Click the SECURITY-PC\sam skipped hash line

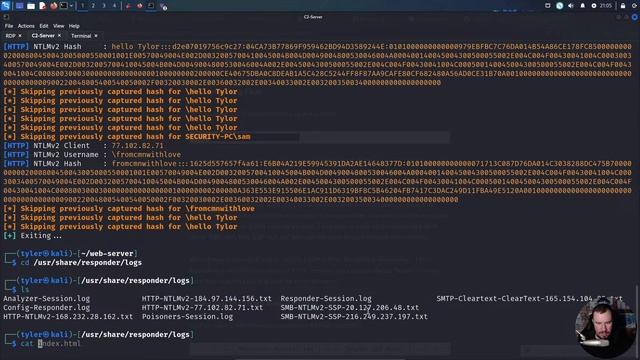tap(127, 136)
